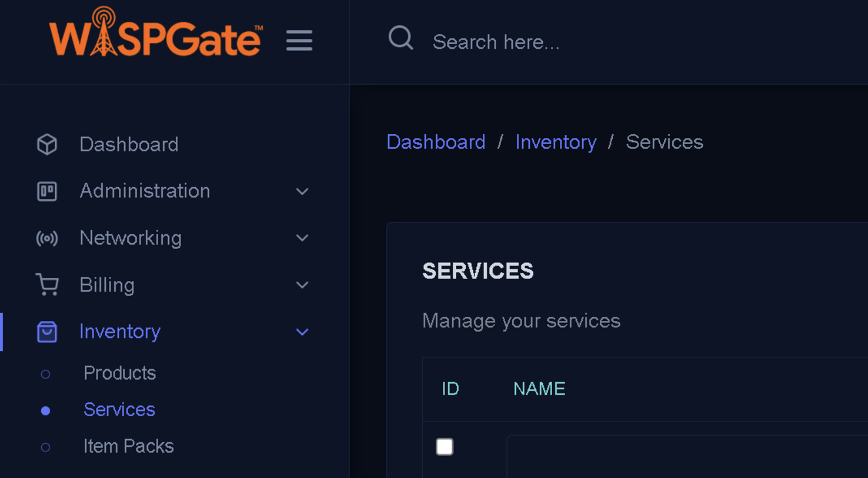The image size is (868, 478).
Task: Click the Billing shopping cart icon
Action: (47, 285)
